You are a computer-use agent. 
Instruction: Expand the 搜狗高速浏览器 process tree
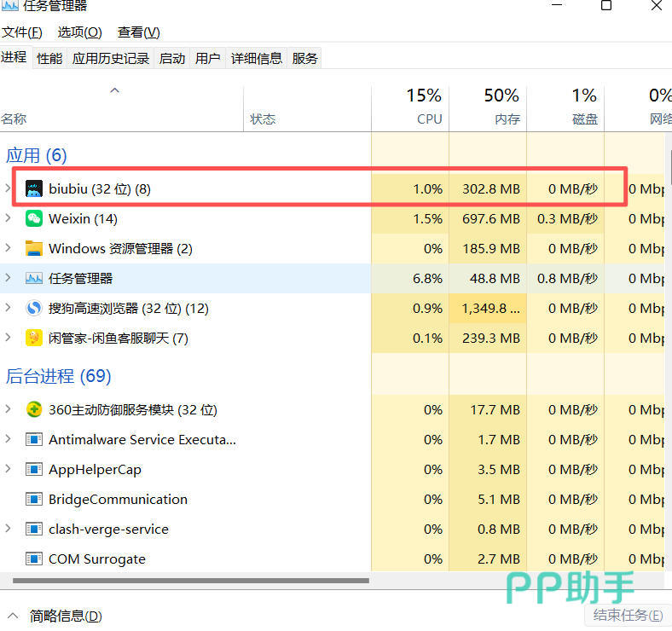[x=9, y=309]
